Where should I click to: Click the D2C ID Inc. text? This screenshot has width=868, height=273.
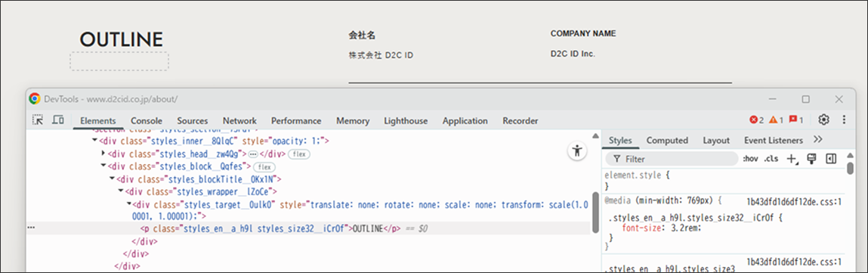point(573,54)
